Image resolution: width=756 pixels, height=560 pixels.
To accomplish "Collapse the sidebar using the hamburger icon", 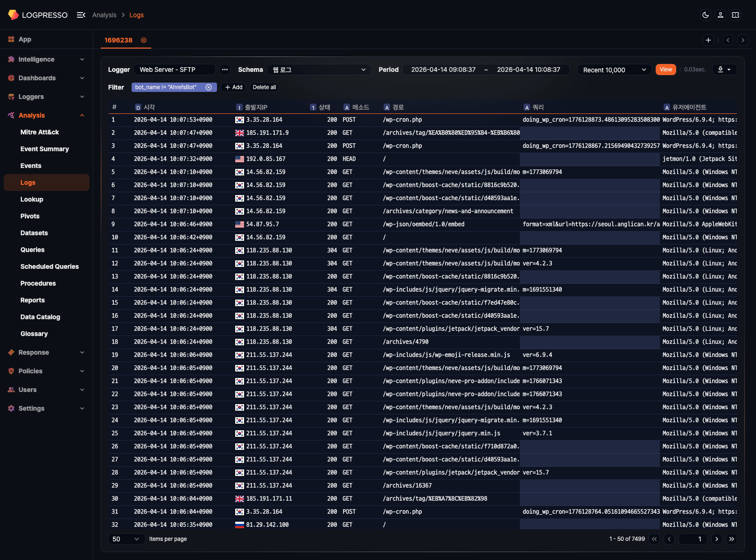I will point(81,14).
